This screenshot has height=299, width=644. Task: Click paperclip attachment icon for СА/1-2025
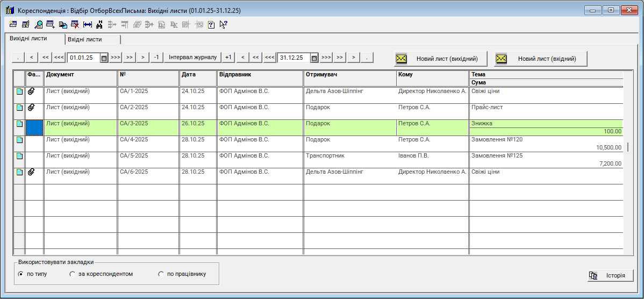pyautogui.click(x=32, y=91)
